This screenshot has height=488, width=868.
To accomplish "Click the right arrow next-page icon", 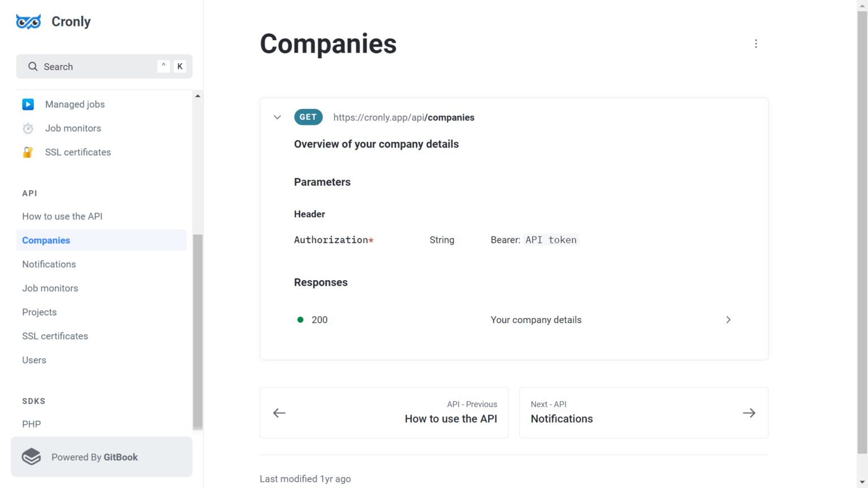I will tap(749, 413).
